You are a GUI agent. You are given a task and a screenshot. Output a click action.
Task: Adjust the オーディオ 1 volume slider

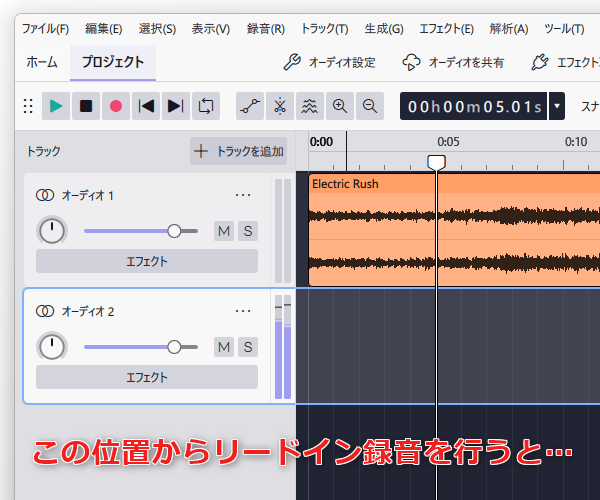(x=141, y=231)
